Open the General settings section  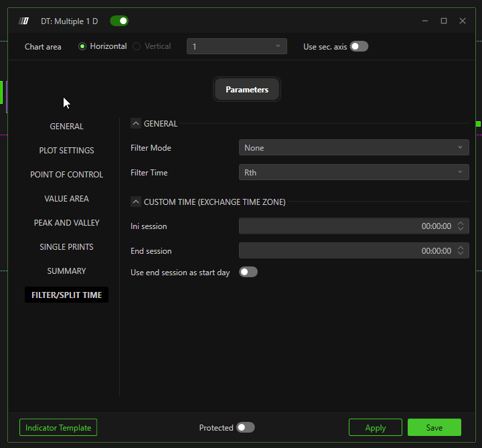click(x=66, y=127)
